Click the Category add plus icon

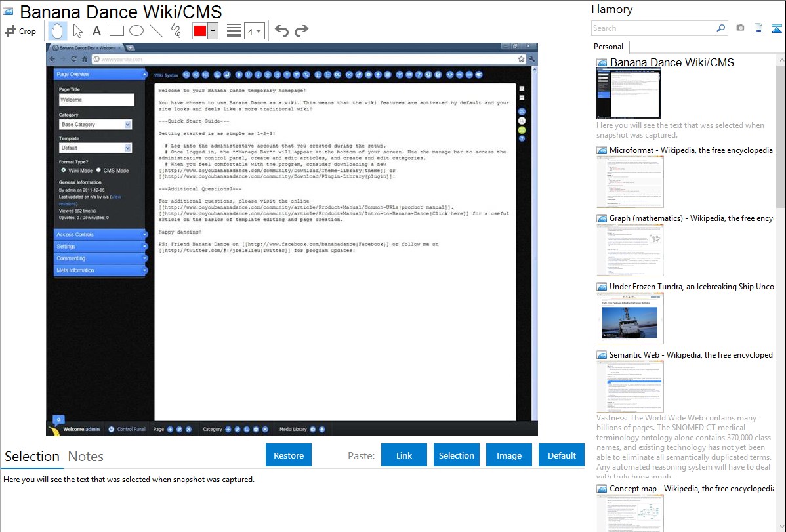pyautogui.click(x=228, y=429)
